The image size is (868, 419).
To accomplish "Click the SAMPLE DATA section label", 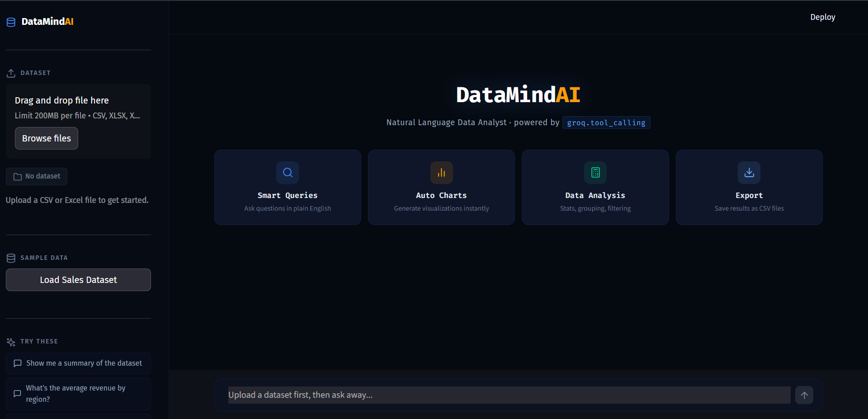I will pos(44,258).
